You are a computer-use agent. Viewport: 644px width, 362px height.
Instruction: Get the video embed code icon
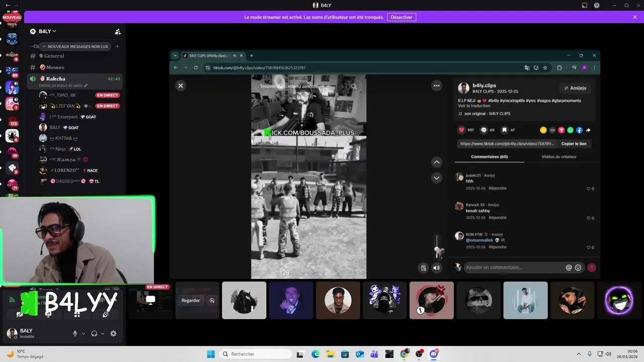click(x=552, y=130)
